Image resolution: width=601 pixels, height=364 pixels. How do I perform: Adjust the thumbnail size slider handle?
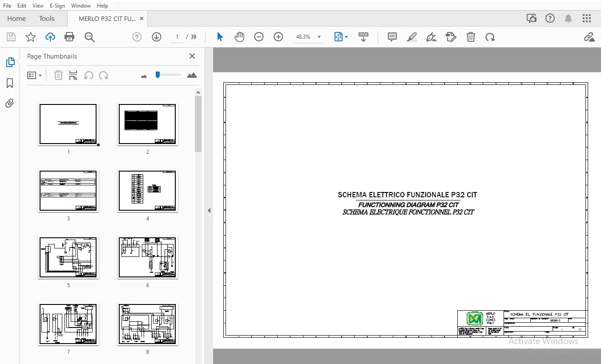pyautogui.click(x=157, y=75)
